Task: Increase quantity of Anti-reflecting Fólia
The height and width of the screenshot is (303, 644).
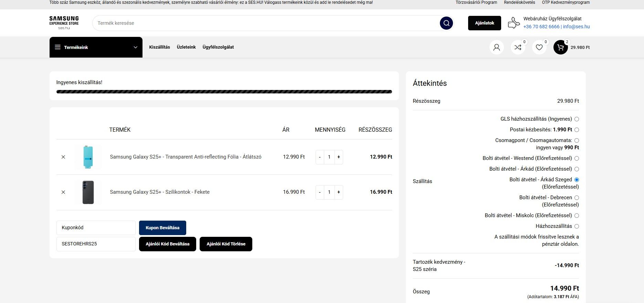Action: (339, 157)
